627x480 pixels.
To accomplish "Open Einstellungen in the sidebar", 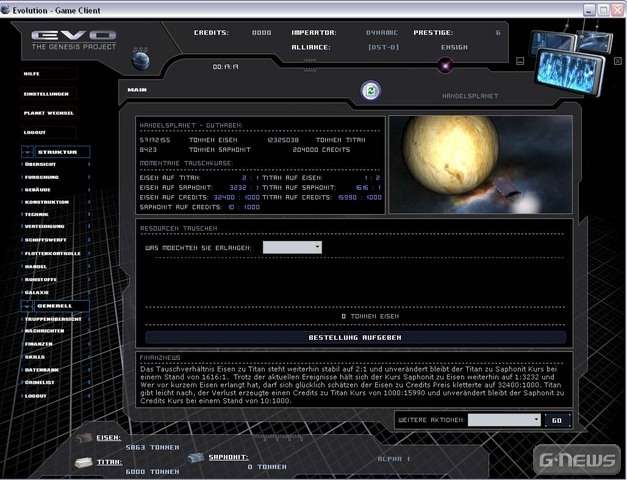I will (46, 94).
